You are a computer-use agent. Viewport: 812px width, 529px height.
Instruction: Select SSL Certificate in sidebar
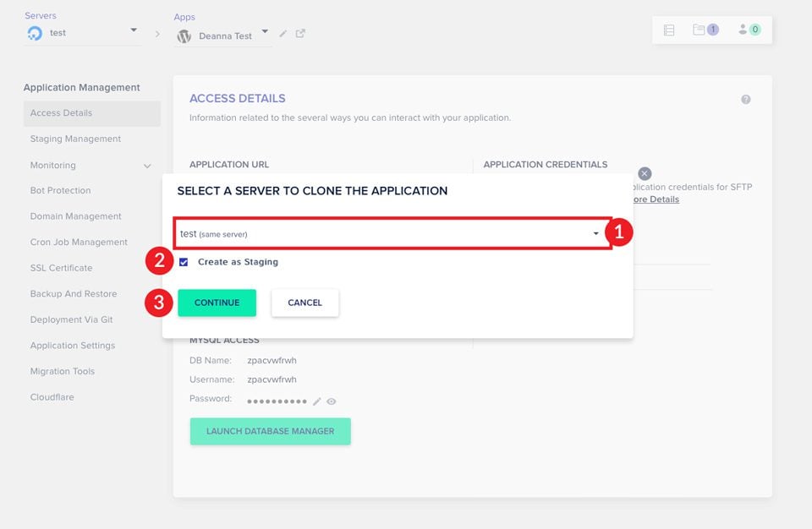click(61, 268)
